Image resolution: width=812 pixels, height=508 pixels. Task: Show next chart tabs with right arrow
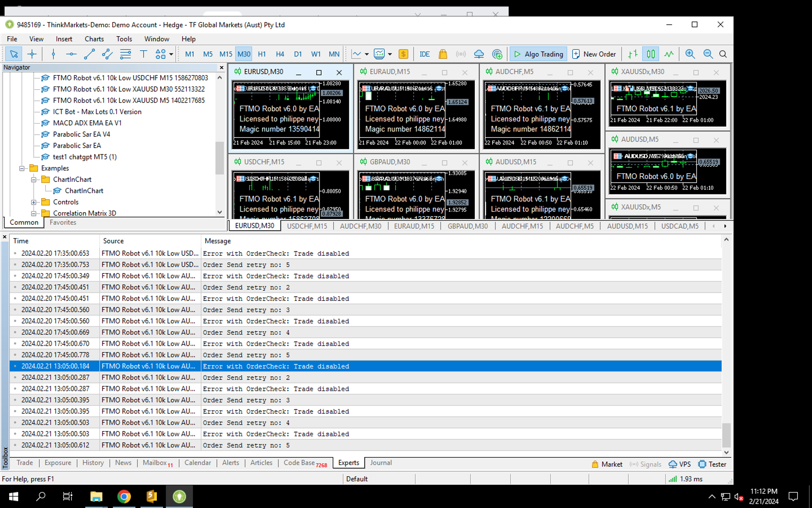725,226
